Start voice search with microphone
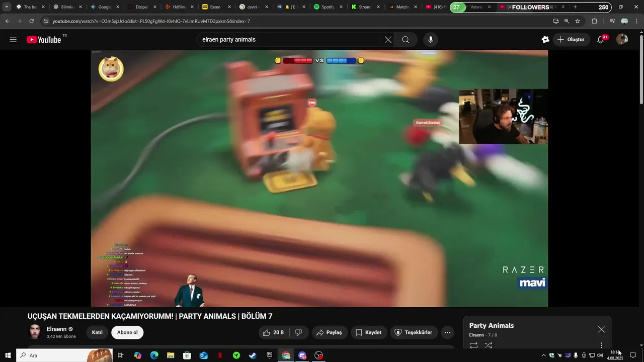The image size is (644, 362). pyautogui.click(x=430, y=40)
